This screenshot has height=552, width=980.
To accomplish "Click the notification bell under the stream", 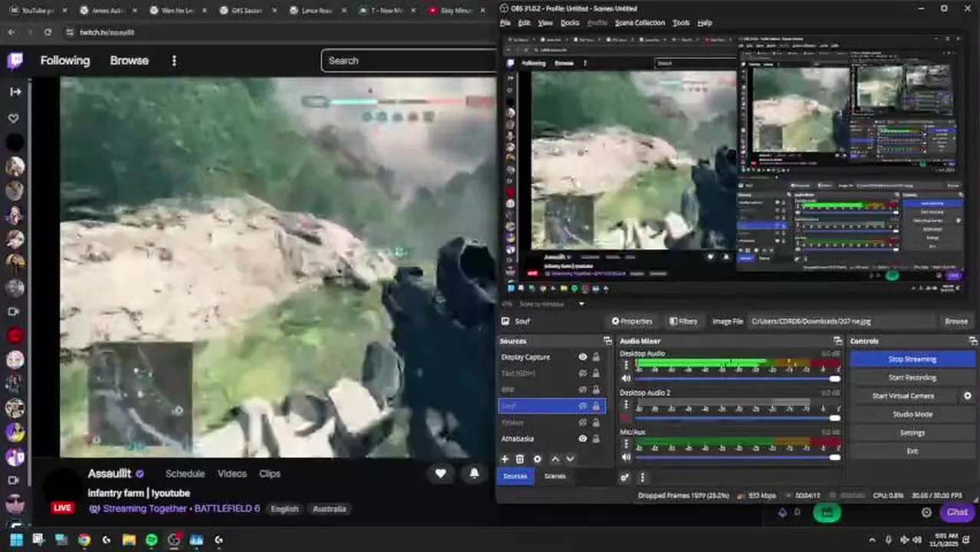I will tap(474, 474).
